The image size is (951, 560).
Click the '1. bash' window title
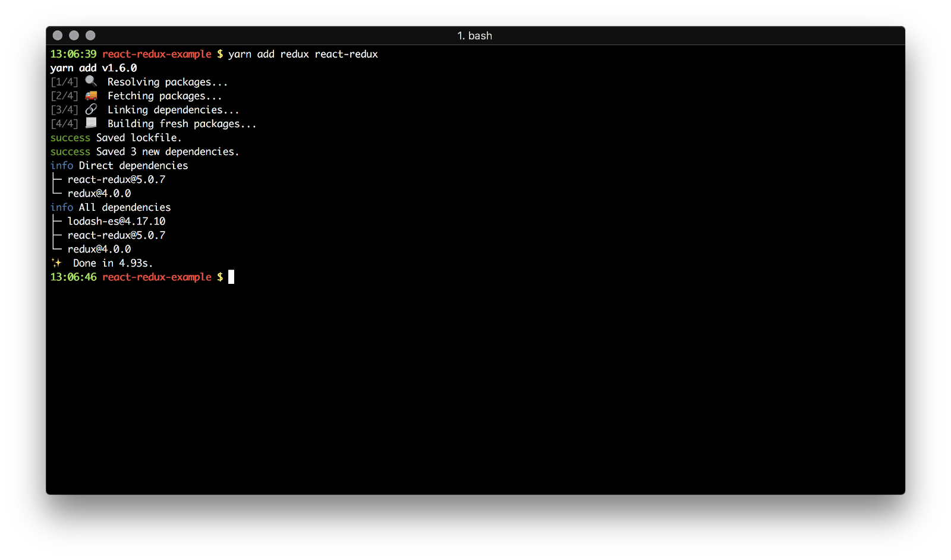click(475, 36)
